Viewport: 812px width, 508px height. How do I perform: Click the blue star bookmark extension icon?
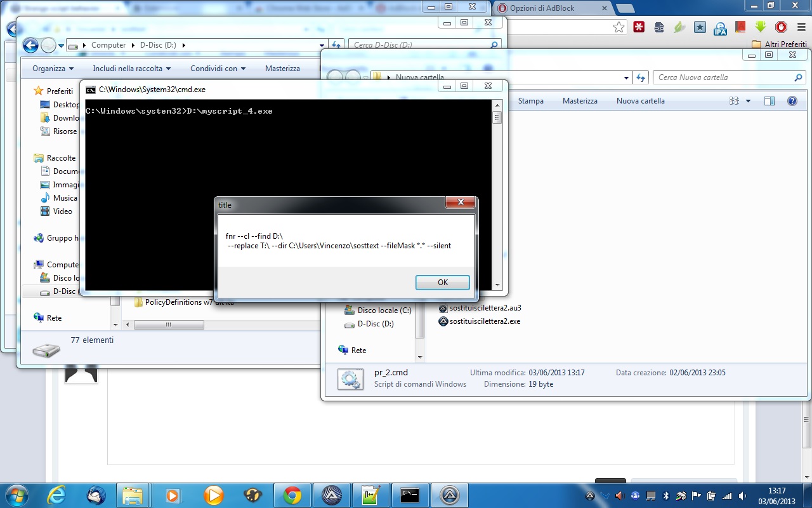pyautogui.click(x=700, y=27)
